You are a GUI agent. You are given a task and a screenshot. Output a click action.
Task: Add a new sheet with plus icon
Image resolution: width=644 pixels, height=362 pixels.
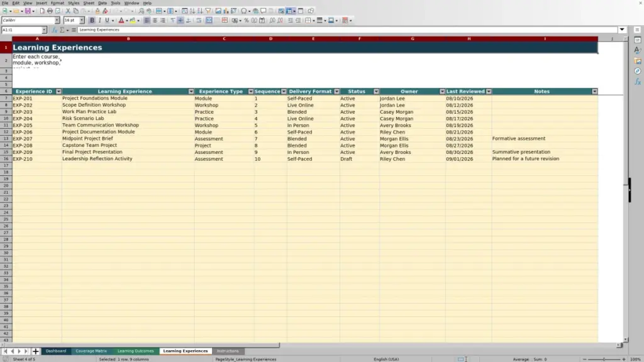tap(35, 351)
